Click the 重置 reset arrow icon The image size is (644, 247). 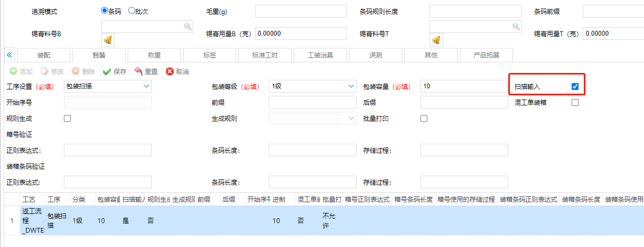click(x=138, y=71)
